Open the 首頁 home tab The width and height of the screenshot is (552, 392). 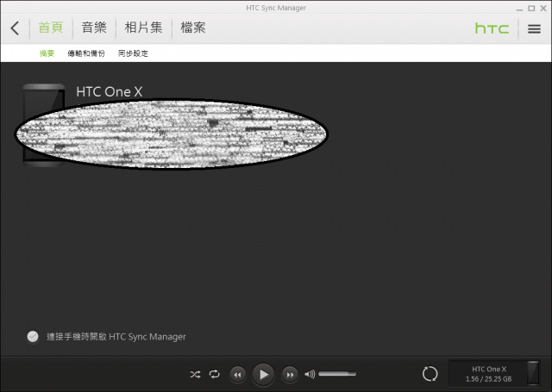pos(51,28)
